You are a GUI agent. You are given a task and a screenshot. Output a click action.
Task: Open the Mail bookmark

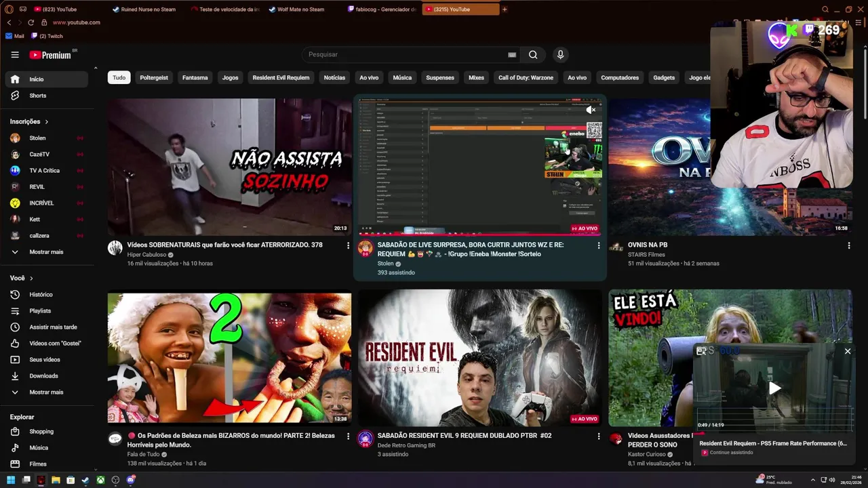15,36
